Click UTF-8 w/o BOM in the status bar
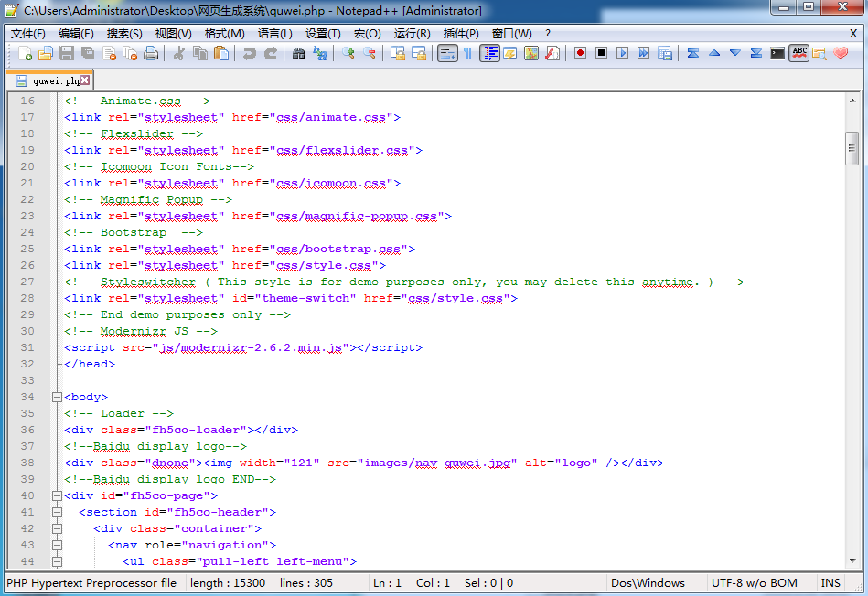The height and width of the screenshot is (596, 868). (754, 582)
